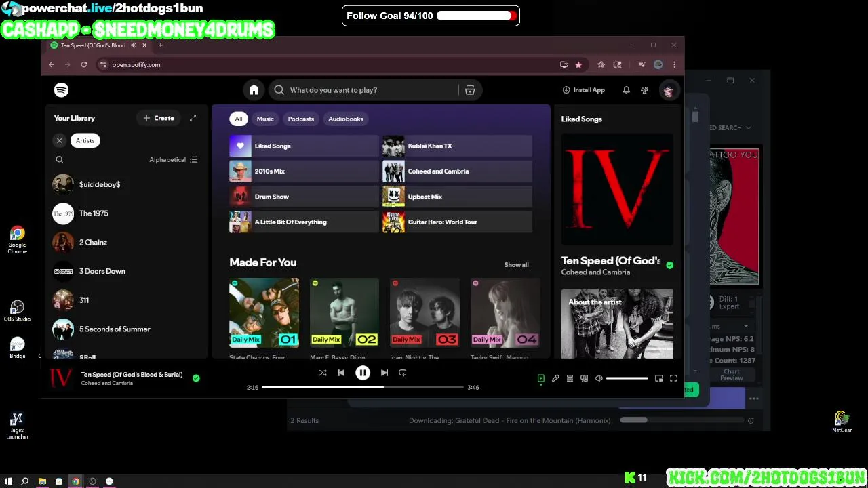Select the Artists library filter chip
Screen dimensions: 868x488
(85, 140)
